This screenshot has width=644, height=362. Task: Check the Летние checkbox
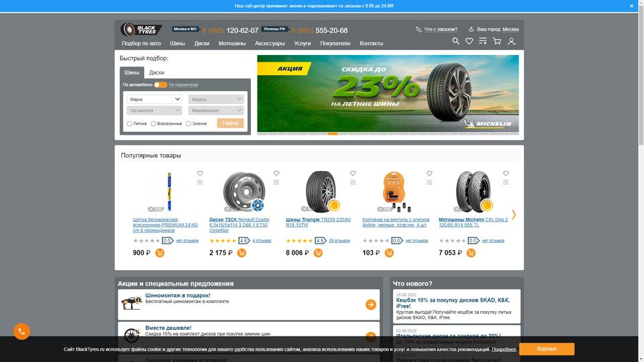point(129,123)
